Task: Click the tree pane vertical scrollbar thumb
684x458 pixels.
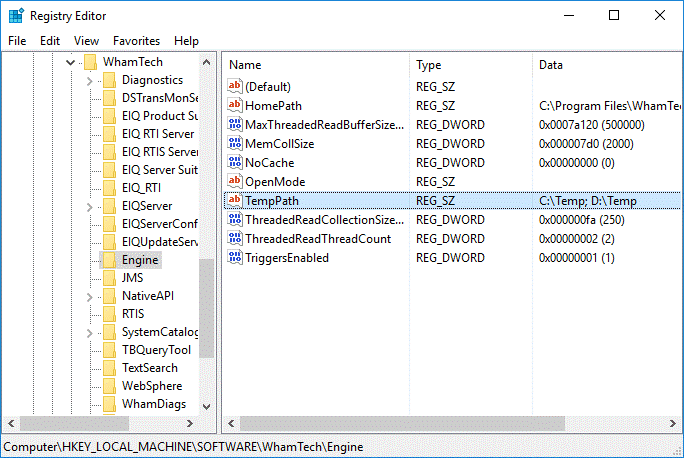Action: [206, 309]
